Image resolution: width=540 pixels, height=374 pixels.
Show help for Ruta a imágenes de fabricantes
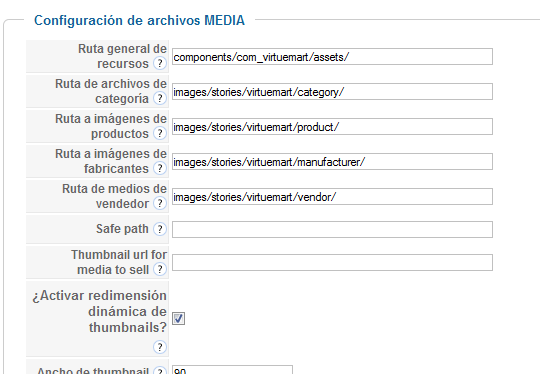(x=160, y=168)
